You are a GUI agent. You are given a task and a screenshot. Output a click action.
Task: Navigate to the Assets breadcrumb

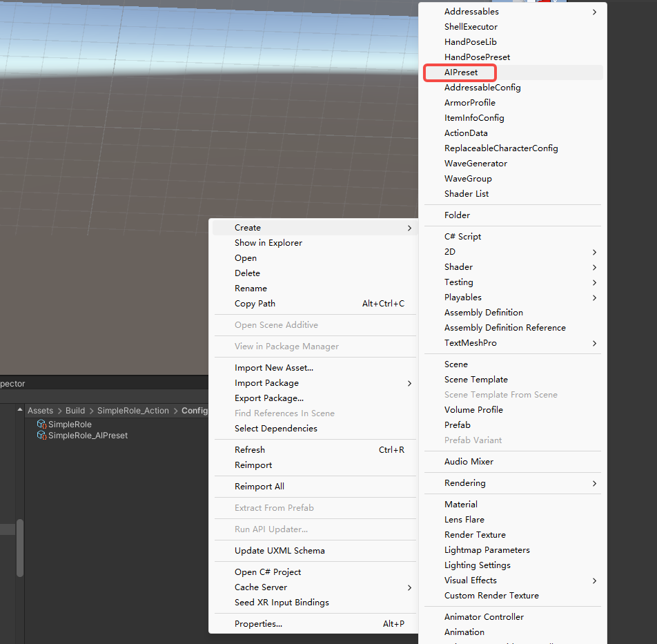click(x=40, y=411)
